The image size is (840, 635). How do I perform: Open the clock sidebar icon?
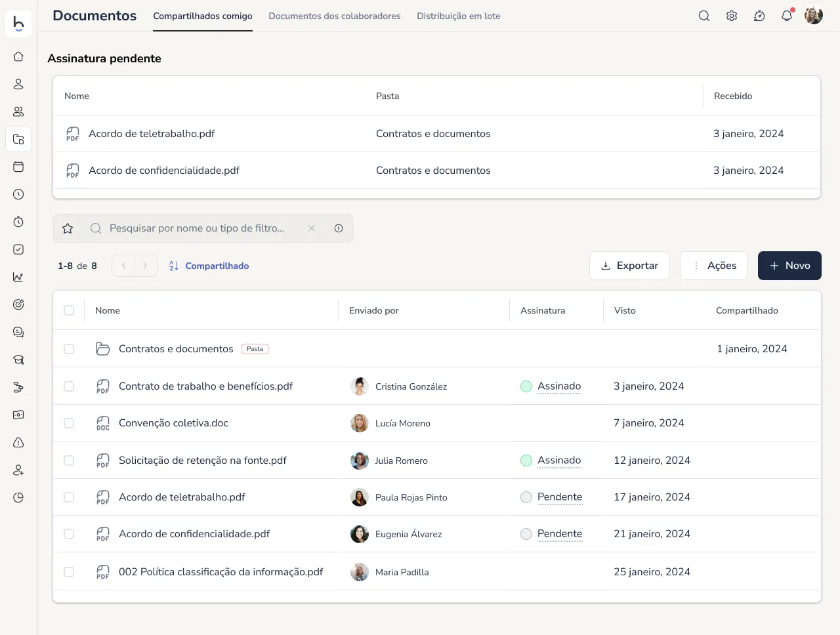point(18,194)
